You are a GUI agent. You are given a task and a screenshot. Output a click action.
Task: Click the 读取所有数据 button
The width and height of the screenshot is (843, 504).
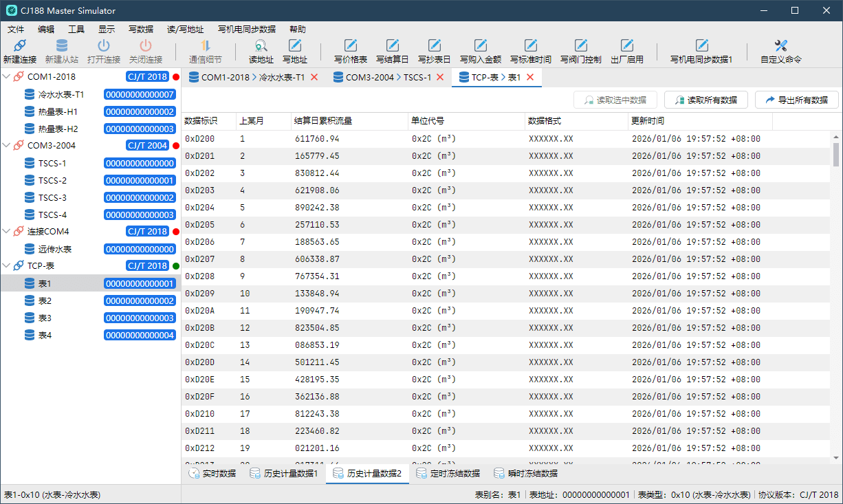pos(705,100)
